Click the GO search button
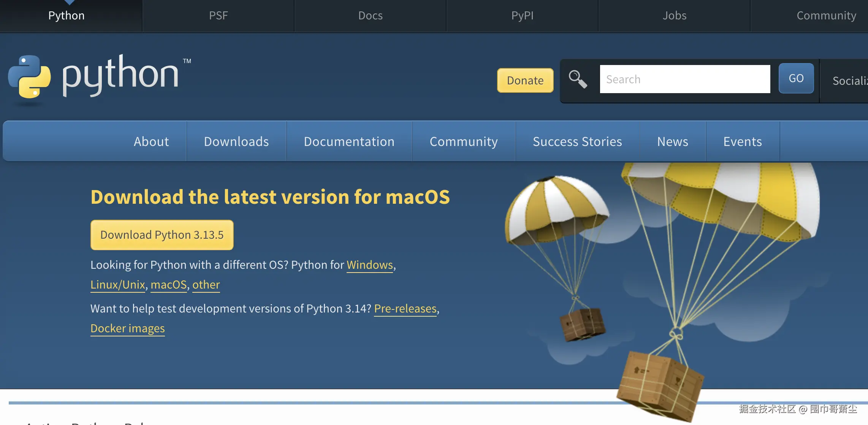The image size is (868, 425). (x=796, y=78)
